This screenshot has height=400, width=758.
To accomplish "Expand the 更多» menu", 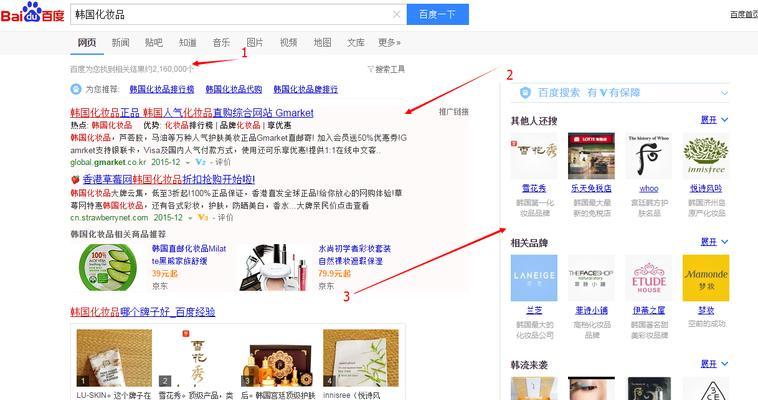I will pos(389,43).
